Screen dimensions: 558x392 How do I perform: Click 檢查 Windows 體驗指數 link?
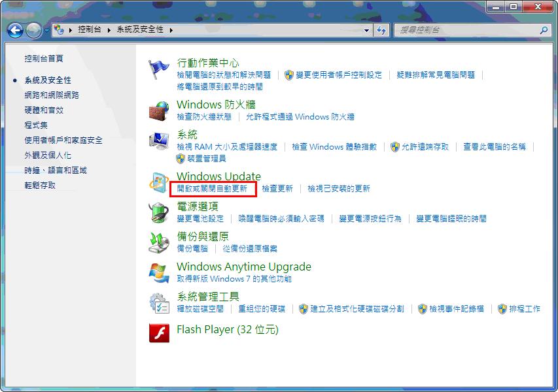(x=334, y=147)
